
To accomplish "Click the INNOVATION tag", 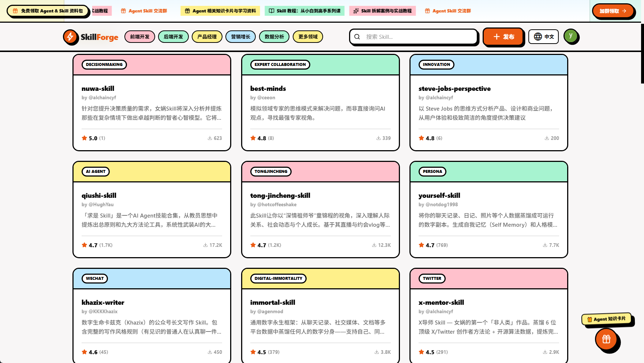I will [x=437, y=64].
